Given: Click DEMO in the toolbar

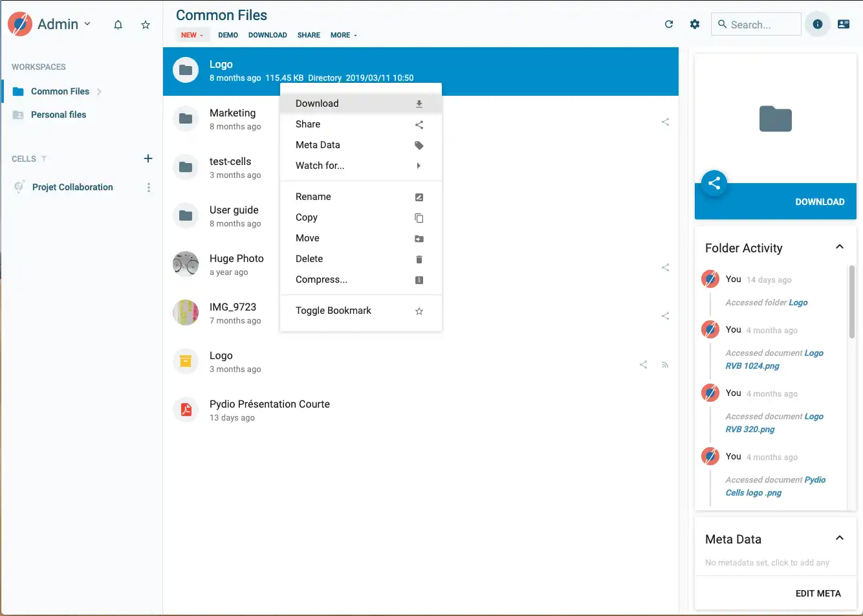Looking at the screenshot, I should [228, 35].
